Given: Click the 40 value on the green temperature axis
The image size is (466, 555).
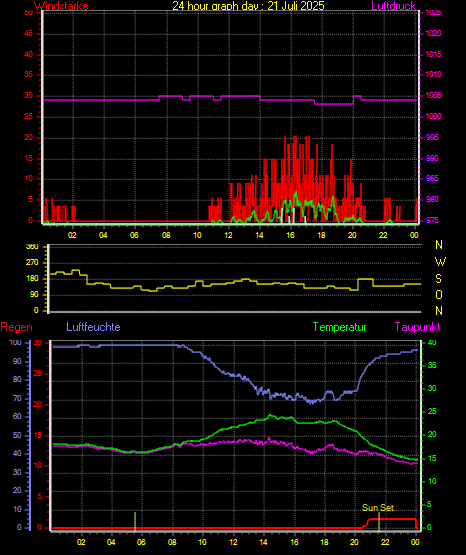Looking at the screenshot, I should tap(432, 342).
